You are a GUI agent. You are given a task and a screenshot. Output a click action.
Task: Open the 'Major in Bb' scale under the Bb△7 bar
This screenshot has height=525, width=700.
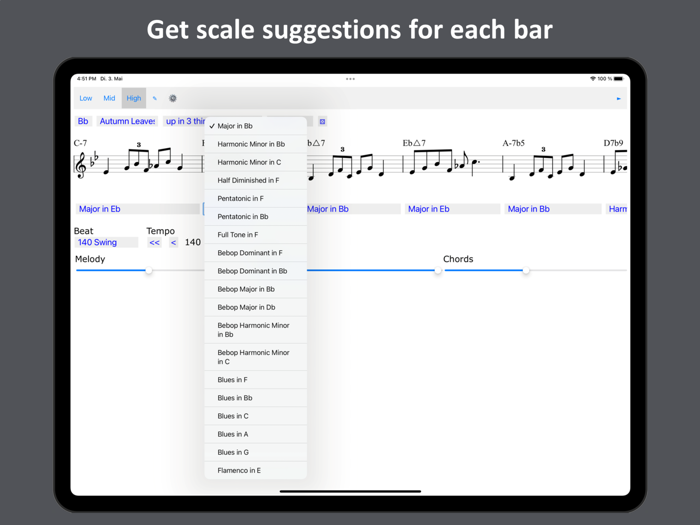(354, 209)
